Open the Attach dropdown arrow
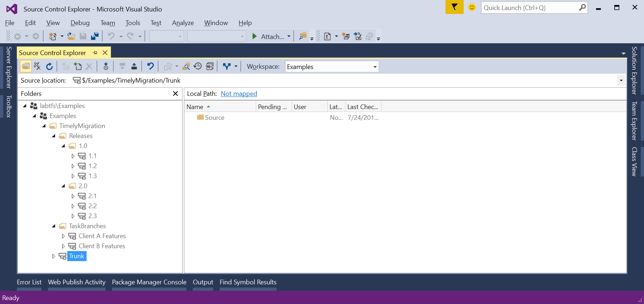The width and height of the screenshot is (644, 304). (289, 36)
